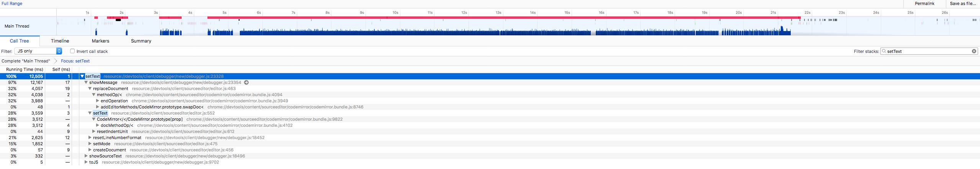The image size is (980, 169).
Task: Open the Summary tab
Action: pyautogui.click(x=141, y=41)
